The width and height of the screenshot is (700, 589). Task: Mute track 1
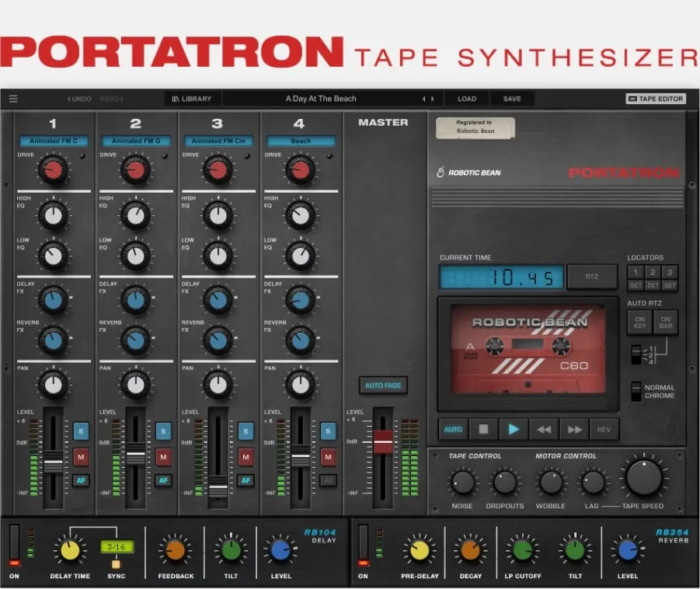81,457
